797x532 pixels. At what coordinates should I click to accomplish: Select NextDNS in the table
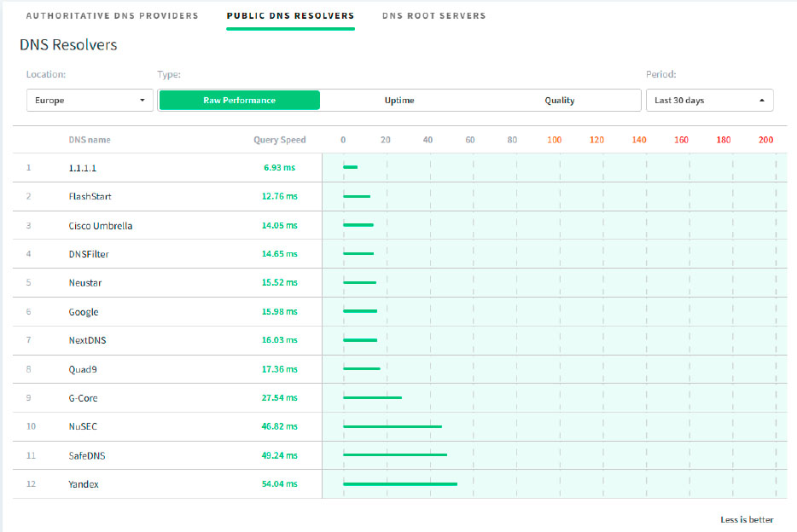pos(87,340)
